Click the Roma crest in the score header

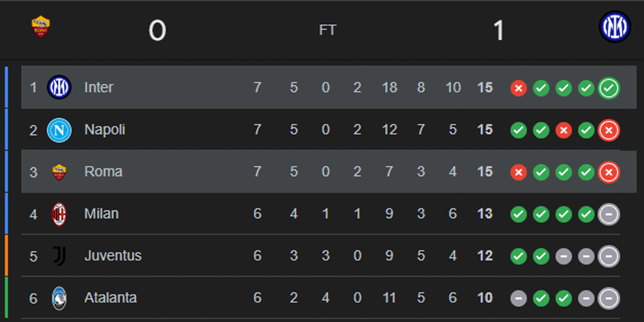coord(41,27)
